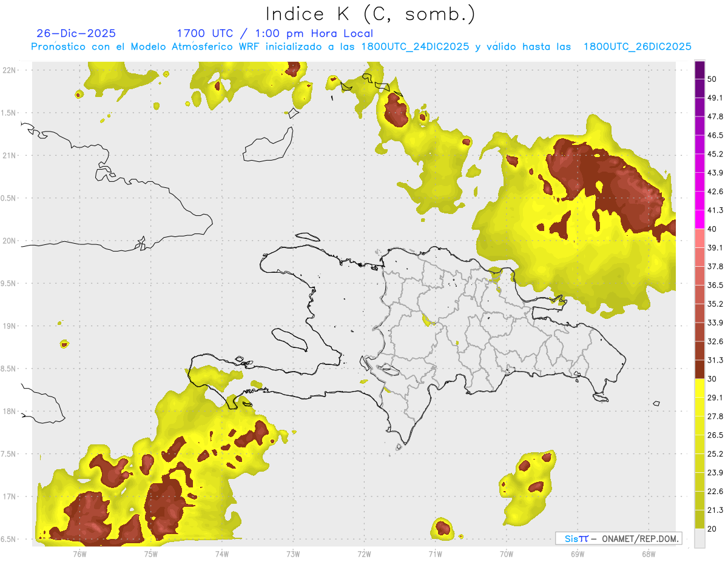Image resolution: width=728 pixels, height=562 pixels.
Task: Click the '30' color bar label
Action: pos(712,379)
